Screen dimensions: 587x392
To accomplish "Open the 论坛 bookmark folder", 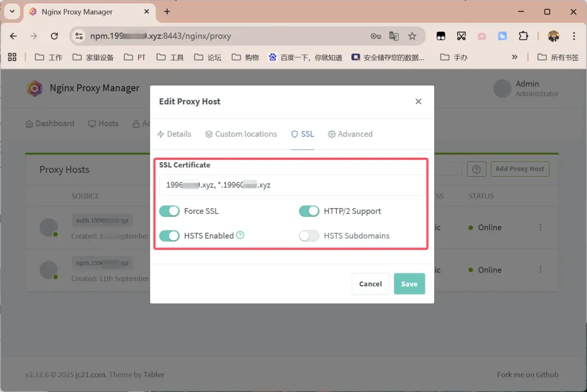I will coord(208,57).
